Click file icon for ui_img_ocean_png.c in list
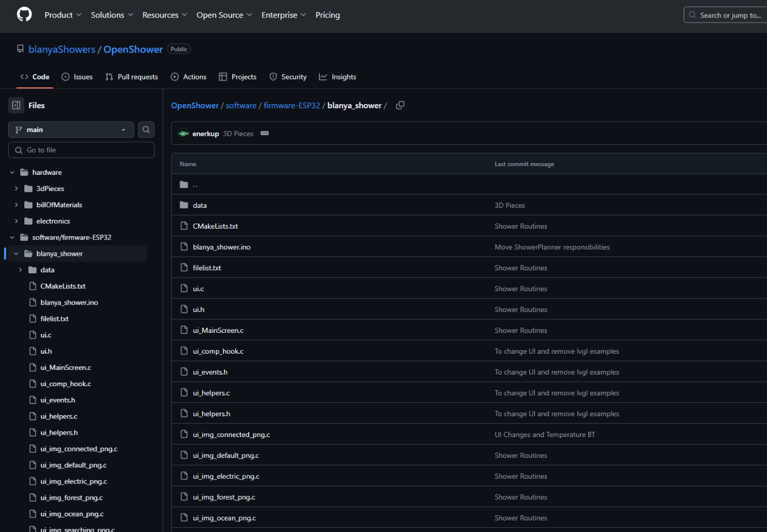The height and width of the screenshot is (532, 767). pos(184,518)
